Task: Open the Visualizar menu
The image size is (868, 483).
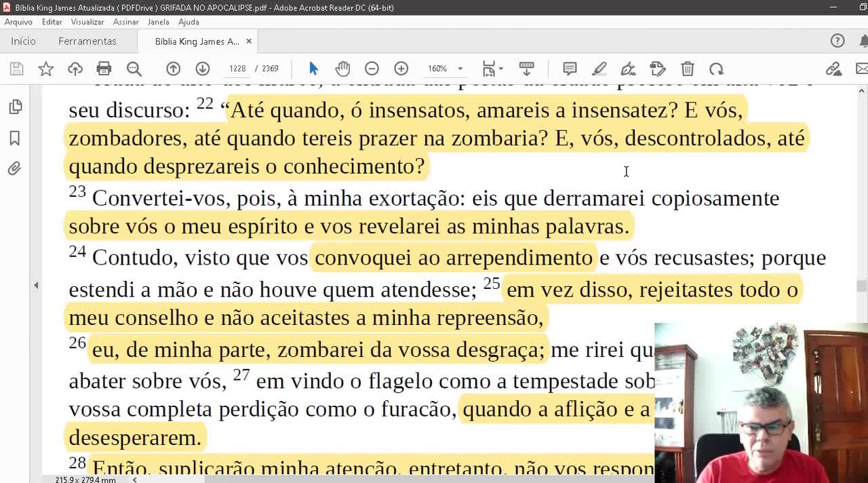Action: coord(87,22)
